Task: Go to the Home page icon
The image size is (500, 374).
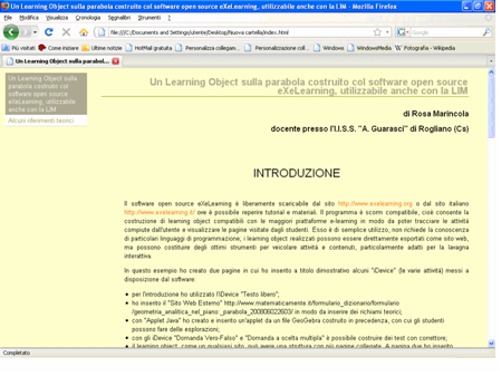Action: tap(84, 32)
